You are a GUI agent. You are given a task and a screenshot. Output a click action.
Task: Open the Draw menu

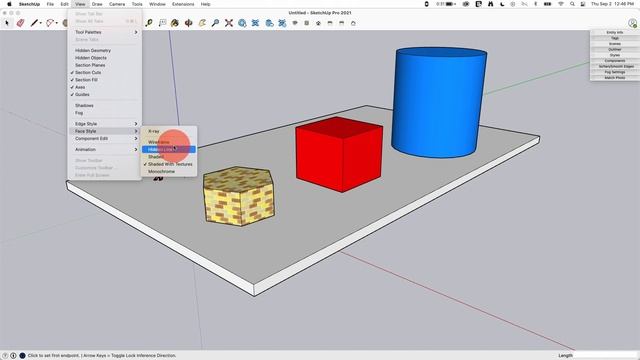coord(97,4)
